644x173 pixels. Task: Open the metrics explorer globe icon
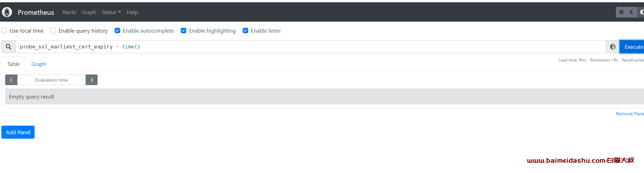pyautogui.click(x=613, y=47)
